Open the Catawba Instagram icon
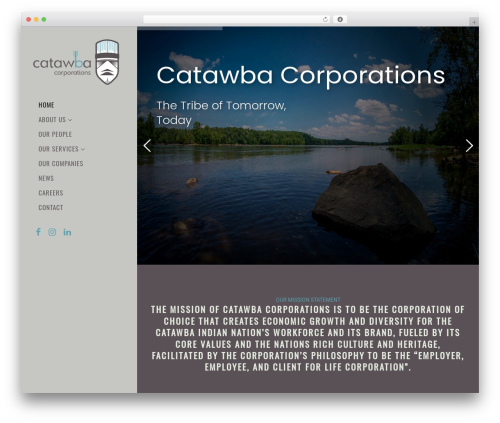This screenshot has width=500, height=423. 52,232
